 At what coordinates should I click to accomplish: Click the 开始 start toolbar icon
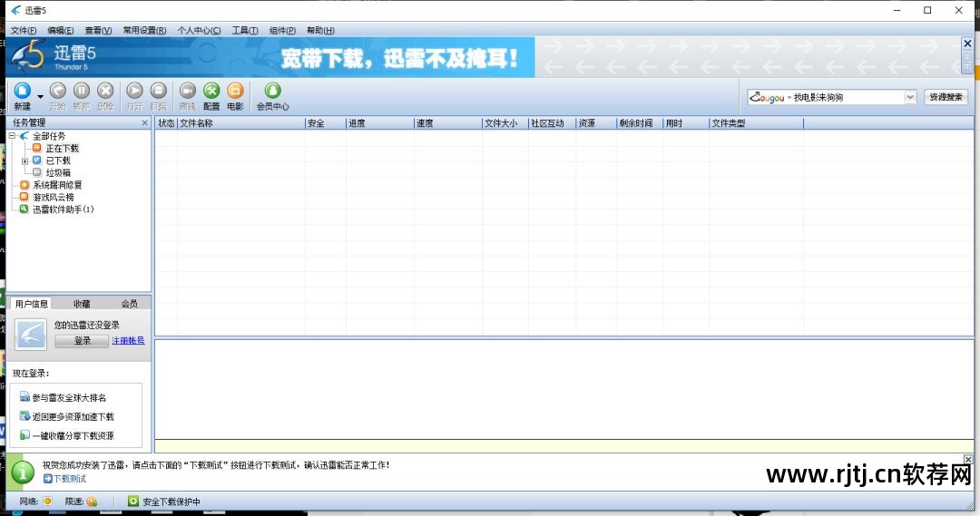point(57,92)
